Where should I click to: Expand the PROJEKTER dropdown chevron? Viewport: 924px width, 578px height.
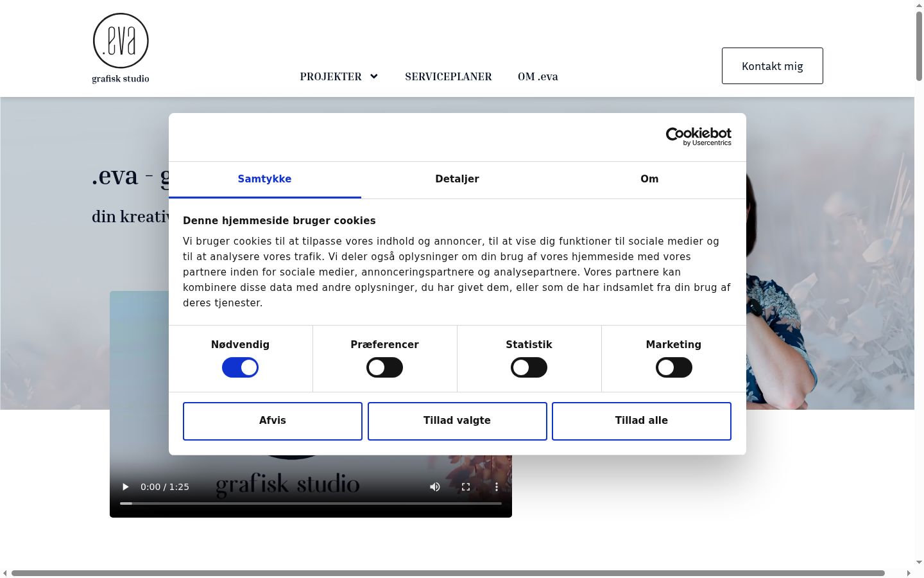374,76
